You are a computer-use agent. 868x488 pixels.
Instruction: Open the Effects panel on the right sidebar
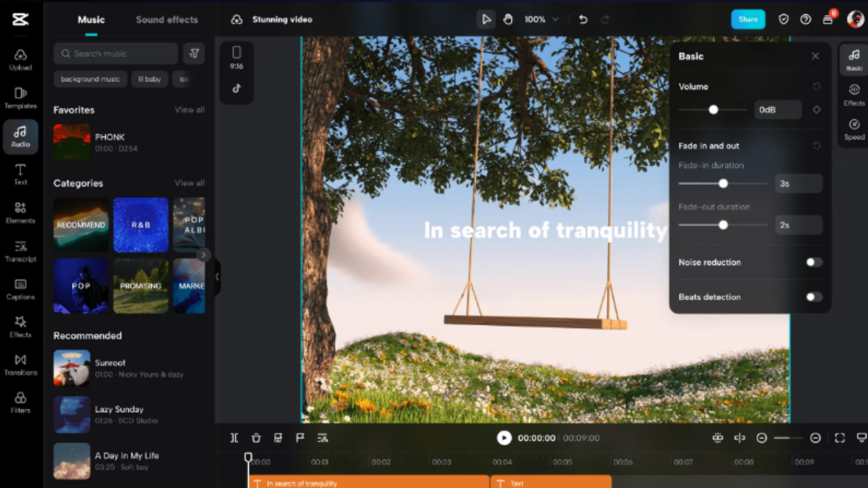click(x=854, y=95)
